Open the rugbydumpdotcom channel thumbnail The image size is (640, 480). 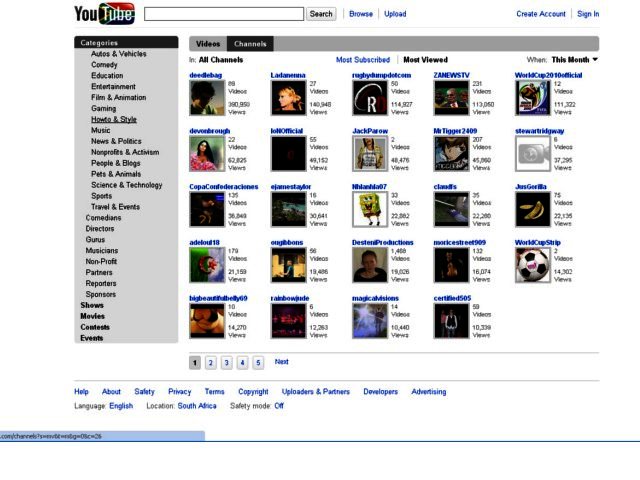pyautogui.click(x=369, y=98)
